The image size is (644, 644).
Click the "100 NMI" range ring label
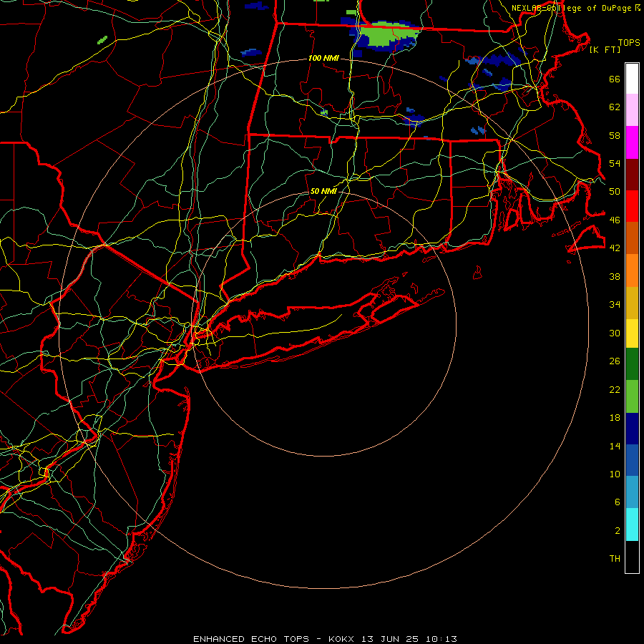pos(323,59)
